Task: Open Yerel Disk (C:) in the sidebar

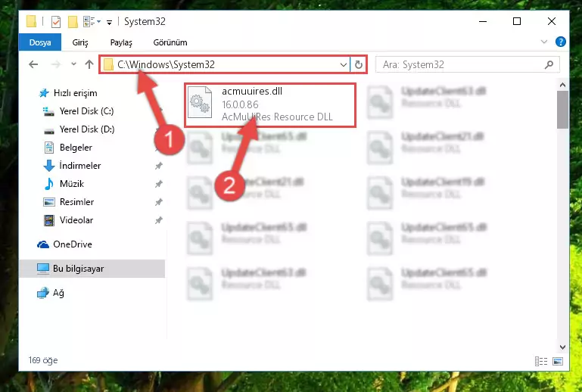Action: click(x=86, y=111)
